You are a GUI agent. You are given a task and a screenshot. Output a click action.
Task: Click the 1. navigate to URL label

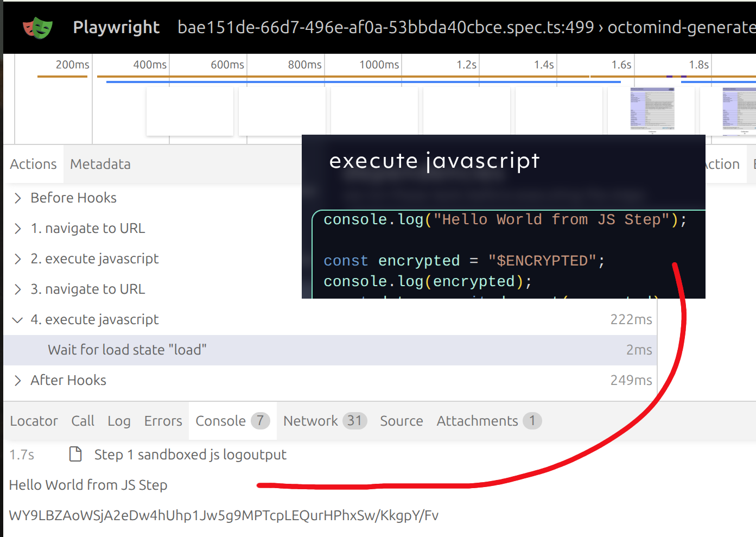coord(88,228)
